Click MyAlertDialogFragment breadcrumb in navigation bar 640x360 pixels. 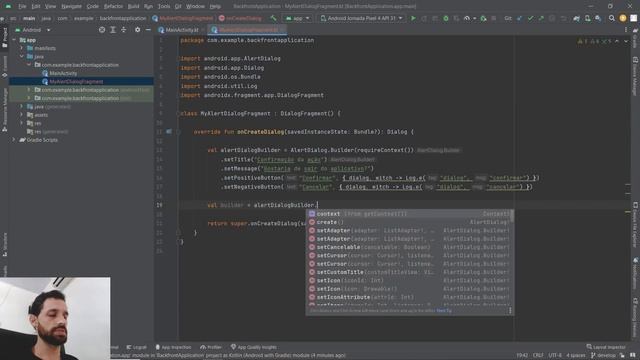(182, 18)
